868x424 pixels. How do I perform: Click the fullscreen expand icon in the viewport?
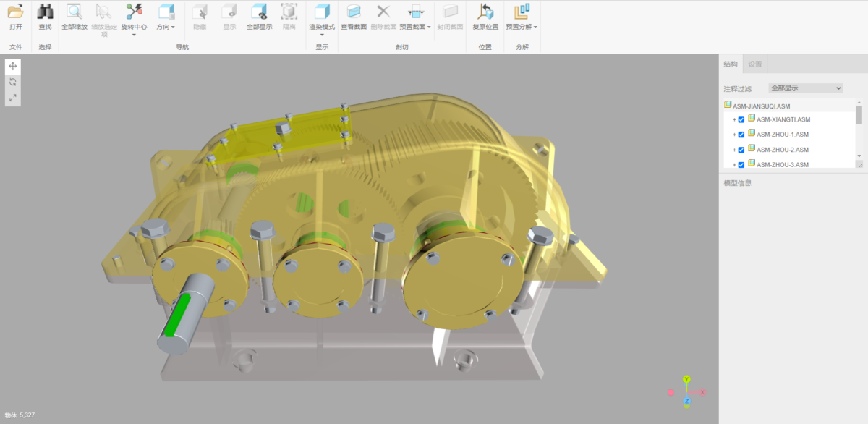pos(13,98)
